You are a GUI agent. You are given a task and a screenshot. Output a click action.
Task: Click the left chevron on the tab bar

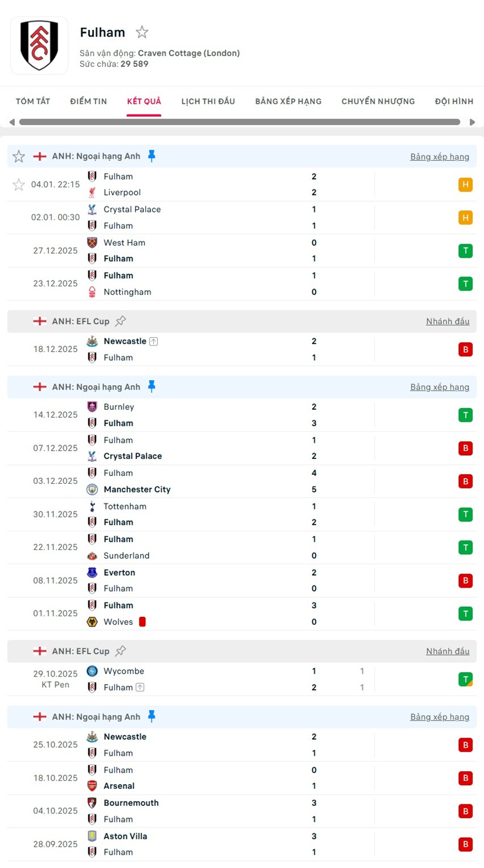point(11,121)
